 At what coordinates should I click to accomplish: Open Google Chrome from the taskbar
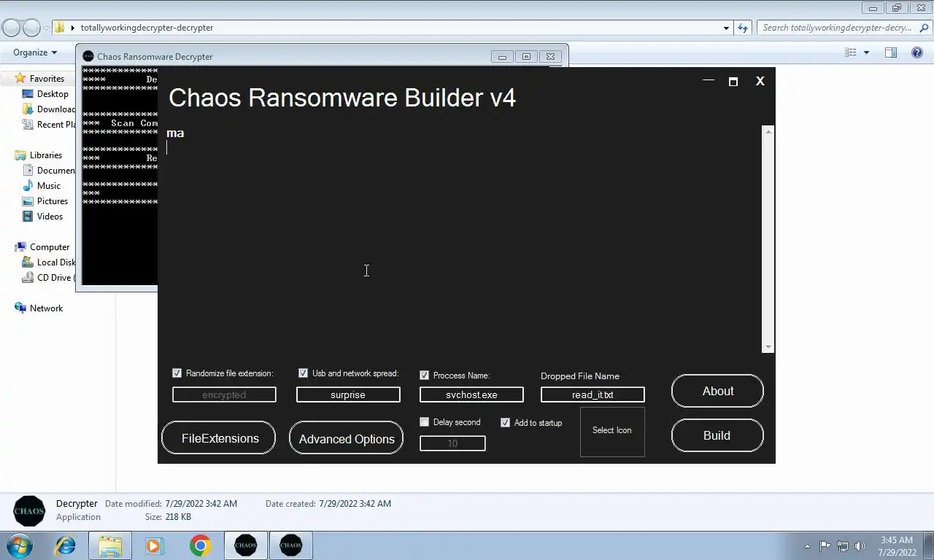pos(200,545)
